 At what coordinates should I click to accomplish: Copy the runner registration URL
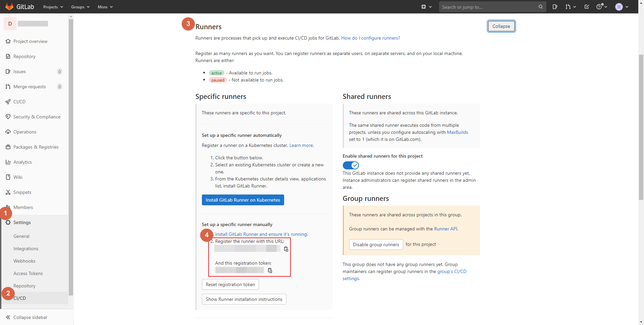coord(286,249)
